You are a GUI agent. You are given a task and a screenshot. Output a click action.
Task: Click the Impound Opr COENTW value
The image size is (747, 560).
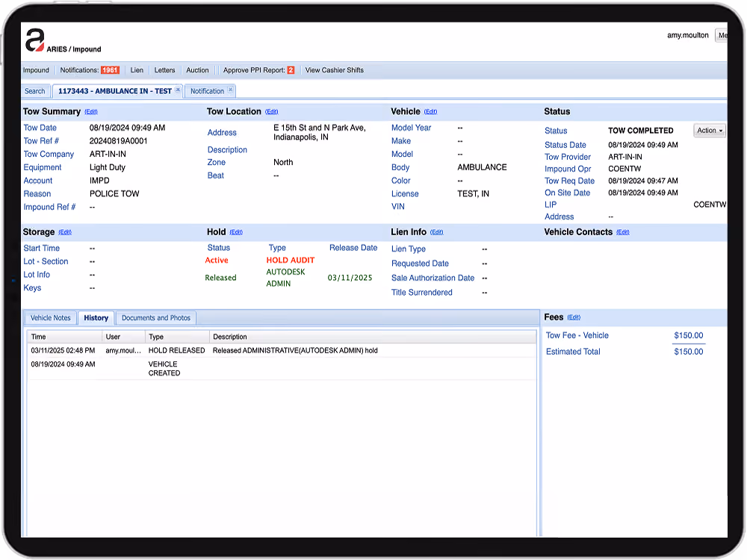[x=624, y=169]
